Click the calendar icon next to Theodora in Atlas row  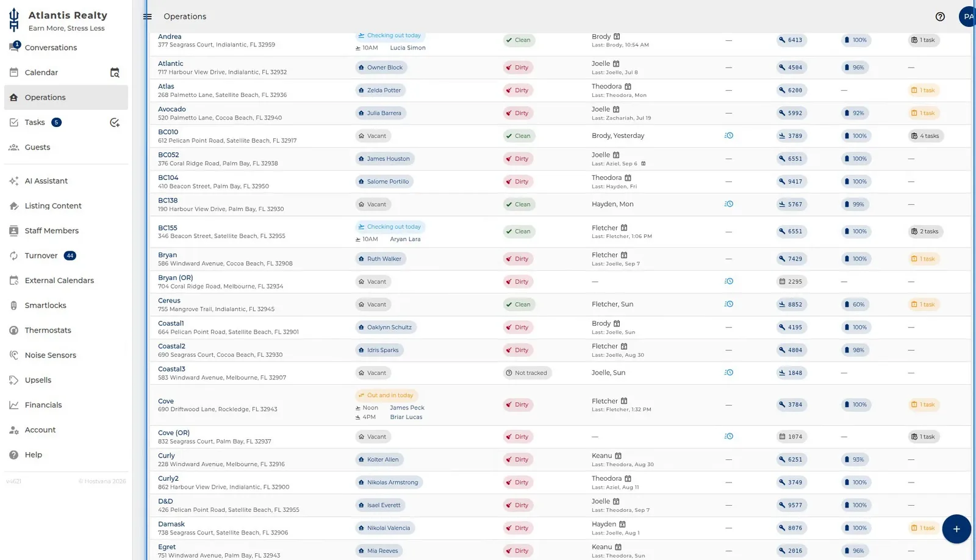point(628,87)
